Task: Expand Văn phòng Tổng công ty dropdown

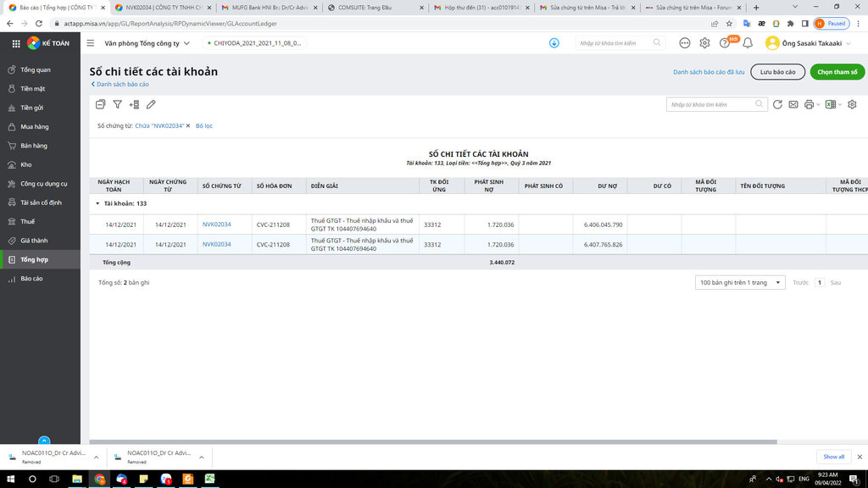Action: [147, 43]
